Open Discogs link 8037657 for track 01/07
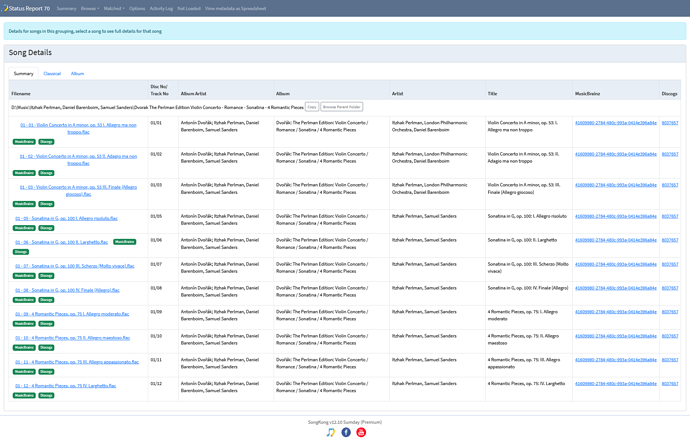 [670, 264]
